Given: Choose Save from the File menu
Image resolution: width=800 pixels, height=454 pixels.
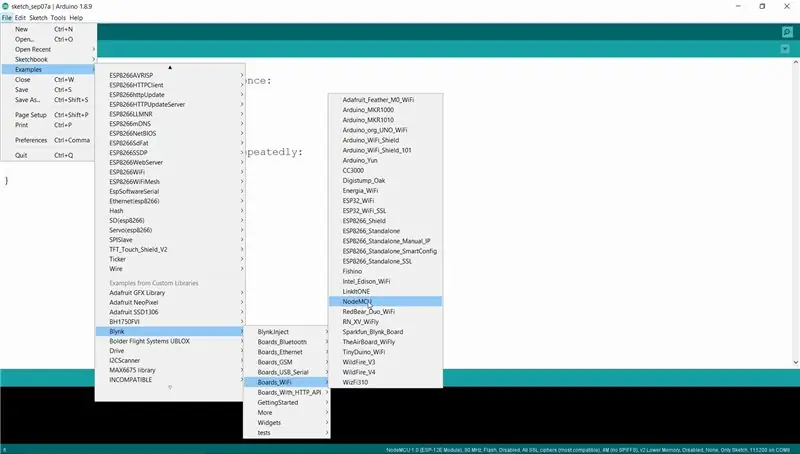Looking at the screenshot, I should point(48,90).
